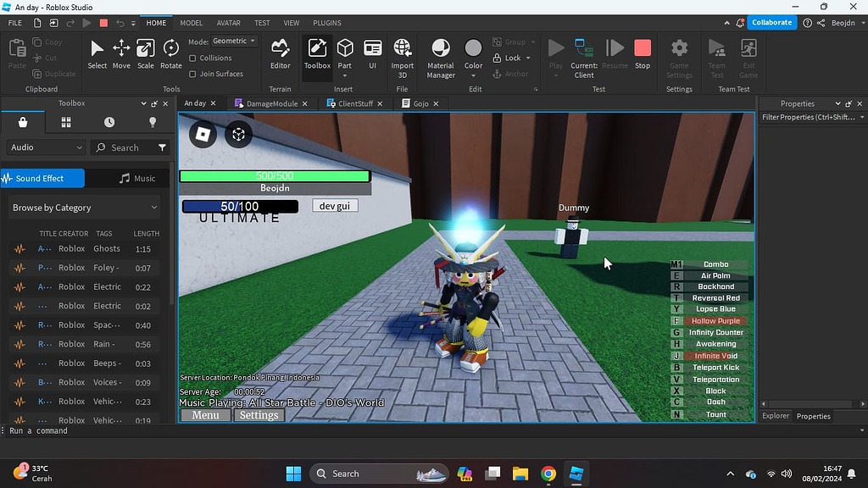This screenshot has height=488, width=868.
Task: Click the Import 3D icon
Action: click(x=401, y=53)
